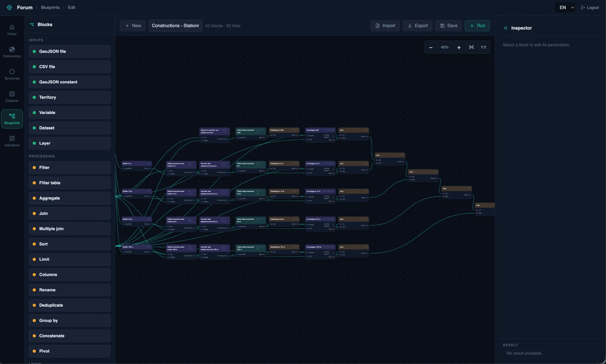Image resolution: width=606 pixels, height=364 pixels.
Task: Import a blueprint
Action: 385,26
